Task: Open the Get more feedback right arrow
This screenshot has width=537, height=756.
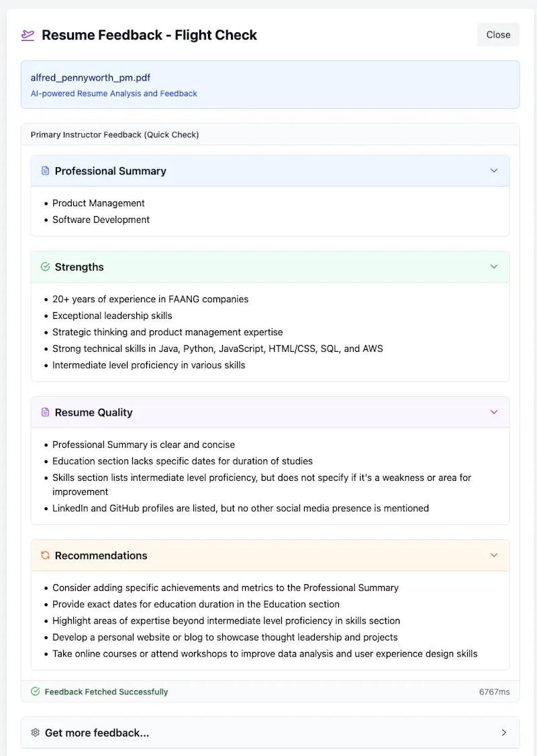Action: point(503,733)
